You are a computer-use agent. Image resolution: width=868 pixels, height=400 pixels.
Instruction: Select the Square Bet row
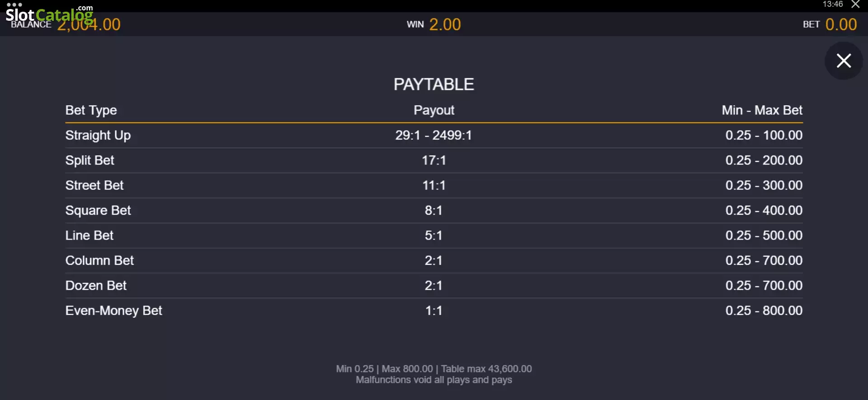434,210
